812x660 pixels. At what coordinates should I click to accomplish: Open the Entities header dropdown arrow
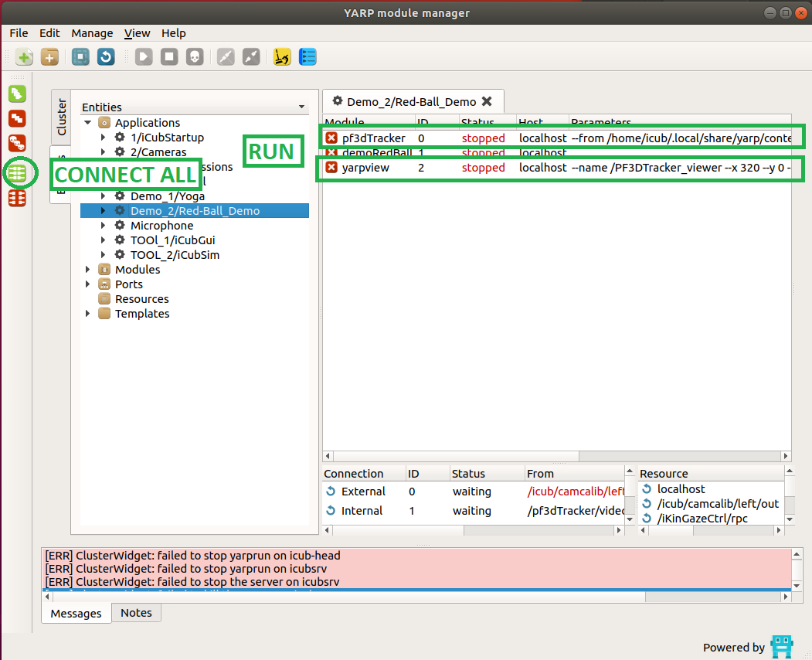tap(301, 107)
